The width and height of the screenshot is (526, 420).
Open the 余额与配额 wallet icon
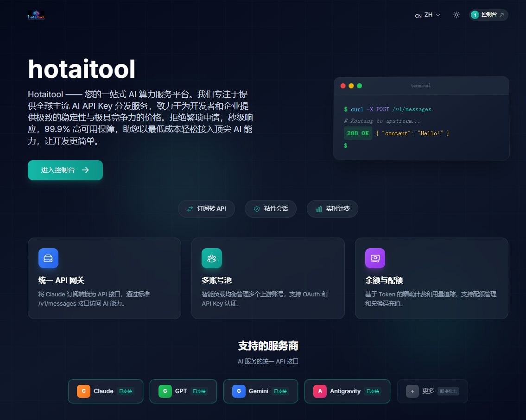(x=375, y=258)
